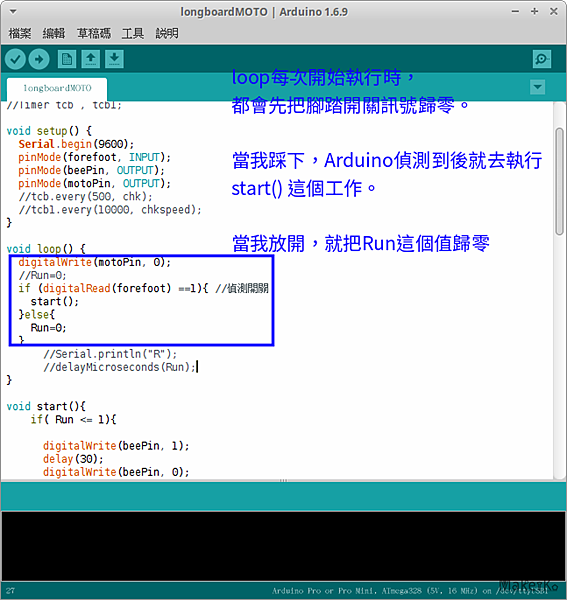Click the //delayMicroseconds(Run); comment
Image resolution: width=567 pixels, height=600 pixels.
pos(119,367)
